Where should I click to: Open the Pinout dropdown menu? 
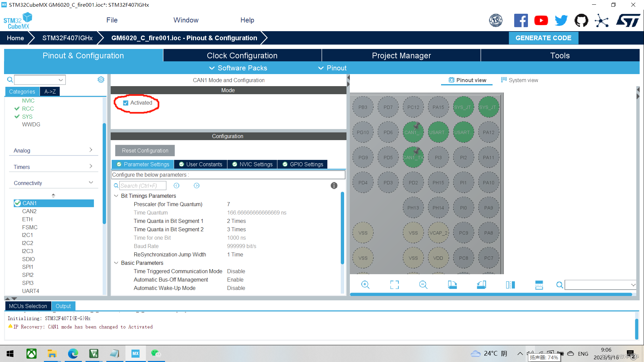[x=332, y=68]
